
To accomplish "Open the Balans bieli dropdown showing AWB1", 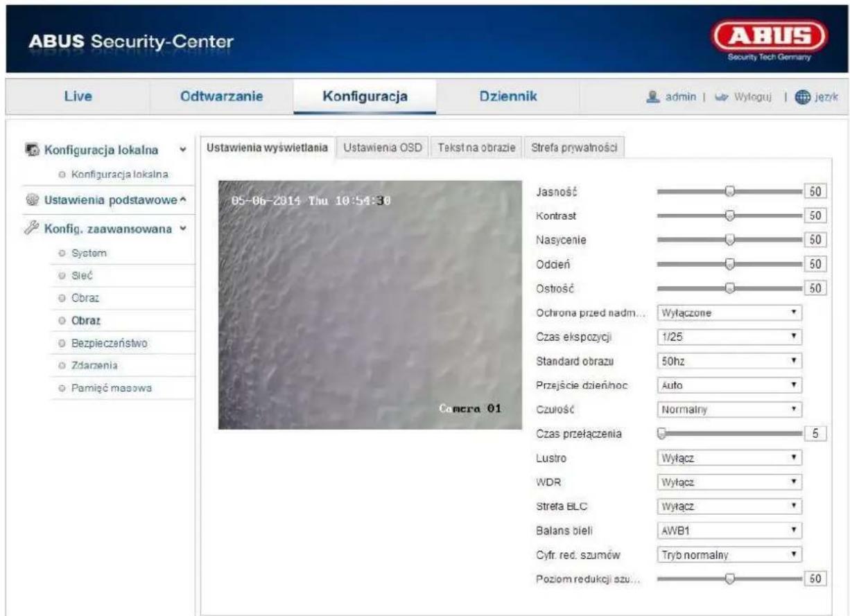I will pyautogui.click(x=729, y=531).
